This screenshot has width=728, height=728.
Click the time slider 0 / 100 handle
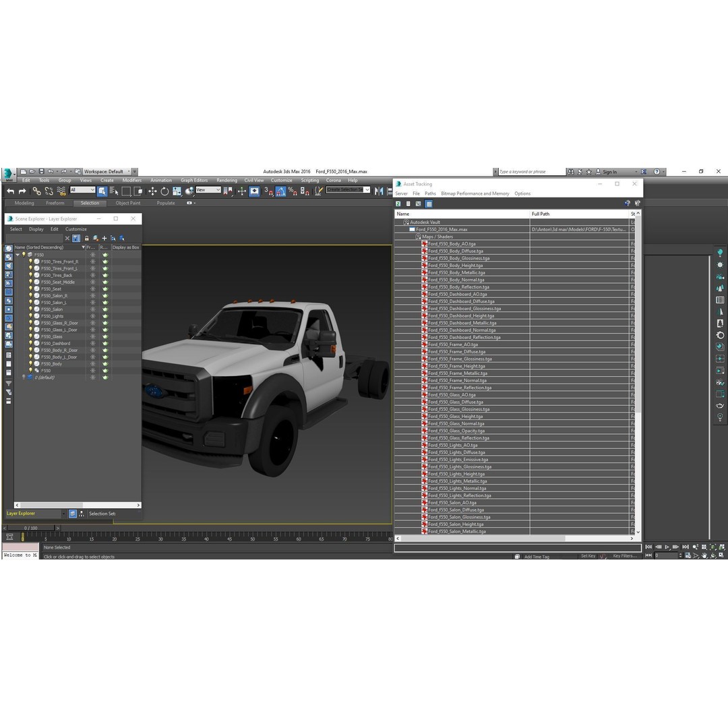pyautogui.click(x=31, y=528)
